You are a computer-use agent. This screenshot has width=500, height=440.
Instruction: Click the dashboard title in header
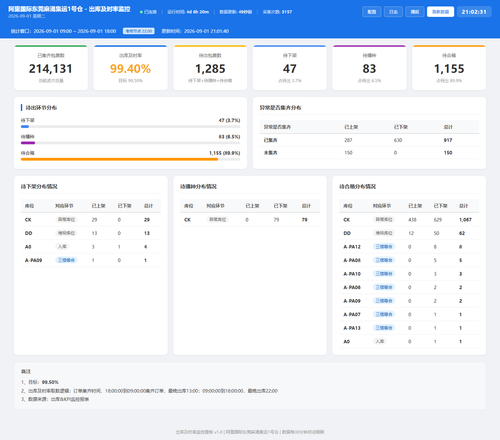tap(69, 9)
